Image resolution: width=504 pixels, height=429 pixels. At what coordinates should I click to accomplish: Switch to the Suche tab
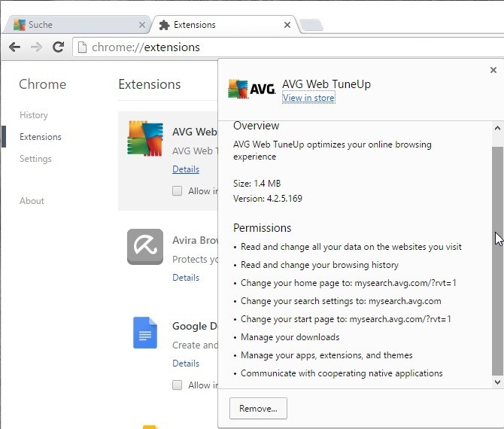[x=75, y=25]
